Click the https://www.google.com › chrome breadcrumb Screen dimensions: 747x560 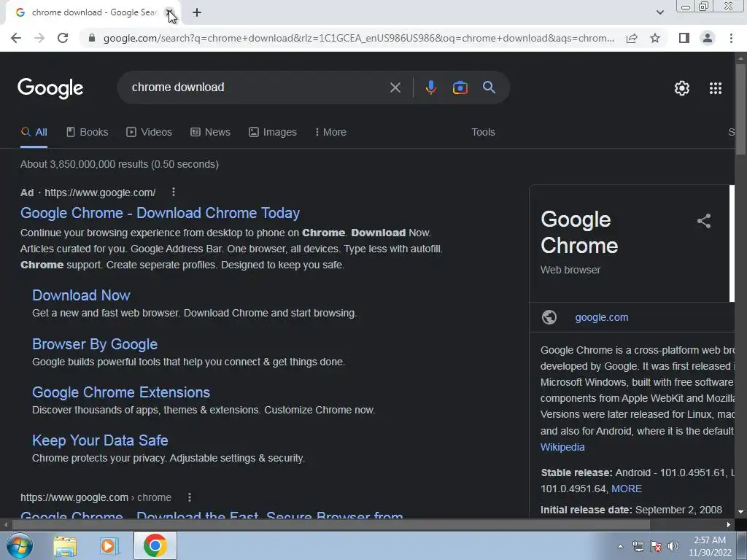point(96,497)
